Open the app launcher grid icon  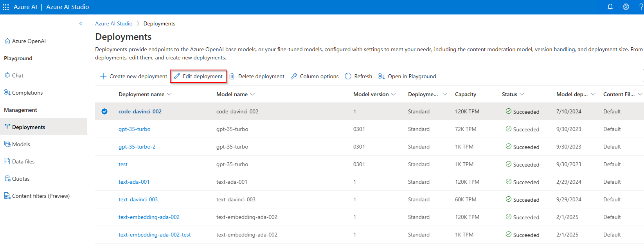[6, 7]
